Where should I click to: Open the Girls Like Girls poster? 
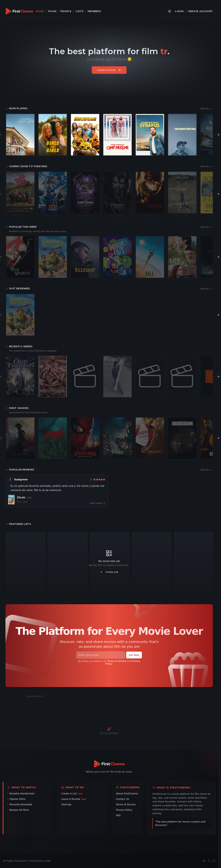(x=53, y=135)
